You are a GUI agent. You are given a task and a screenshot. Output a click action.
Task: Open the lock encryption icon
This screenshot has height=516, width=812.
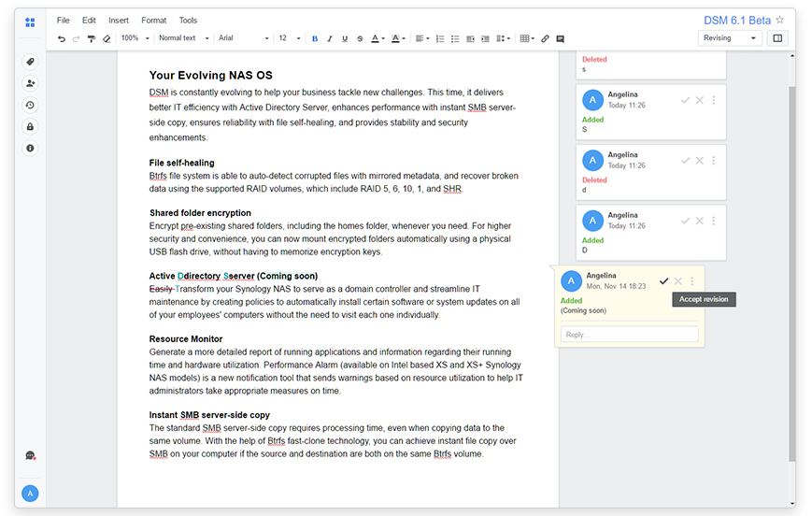(x=30, y=126)
